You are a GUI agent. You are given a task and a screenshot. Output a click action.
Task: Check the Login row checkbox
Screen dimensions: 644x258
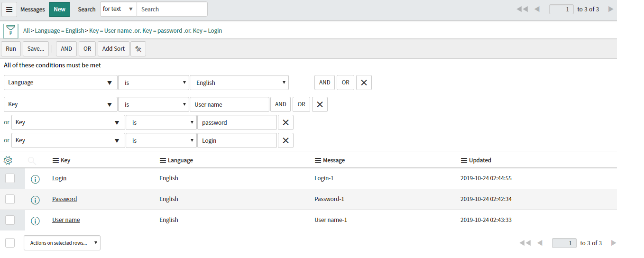pyautogui.click(x=10, y=178)
